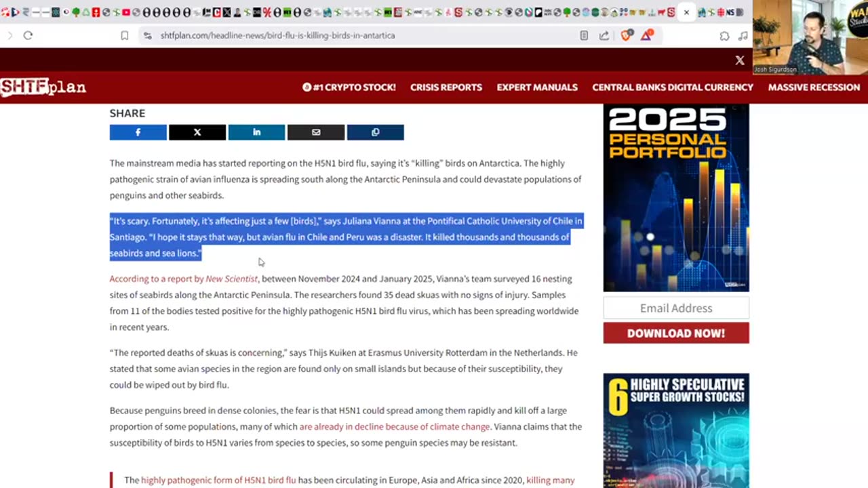Open the site settings icon beside URL
868x488 pixels.
pos(147,35)
